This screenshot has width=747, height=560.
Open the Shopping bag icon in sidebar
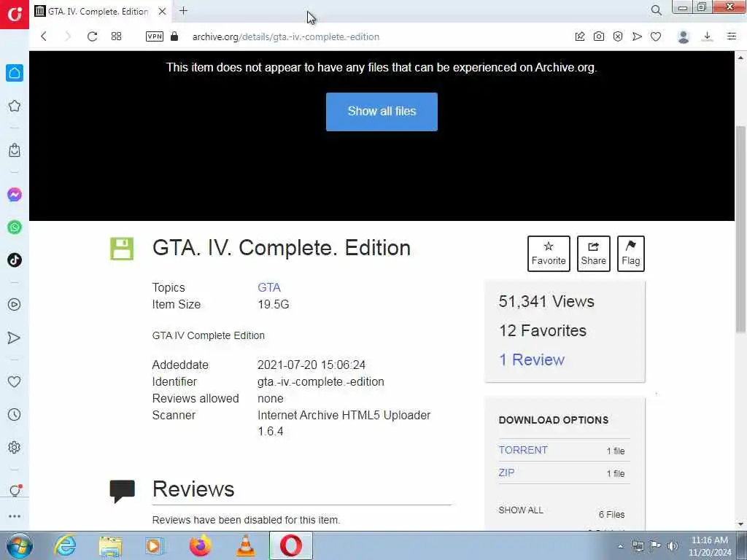(x=15, y=150)
